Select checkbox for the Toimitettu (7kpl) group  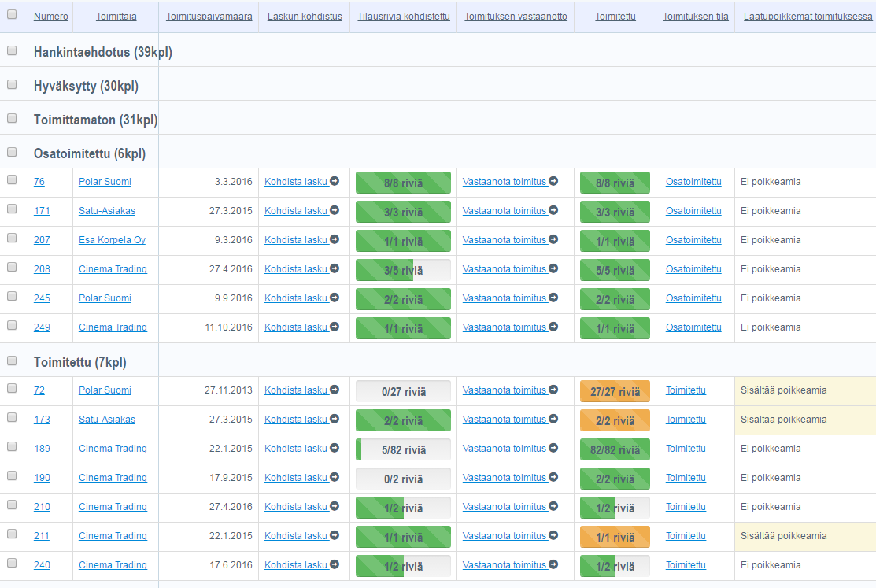pos(12,361)
